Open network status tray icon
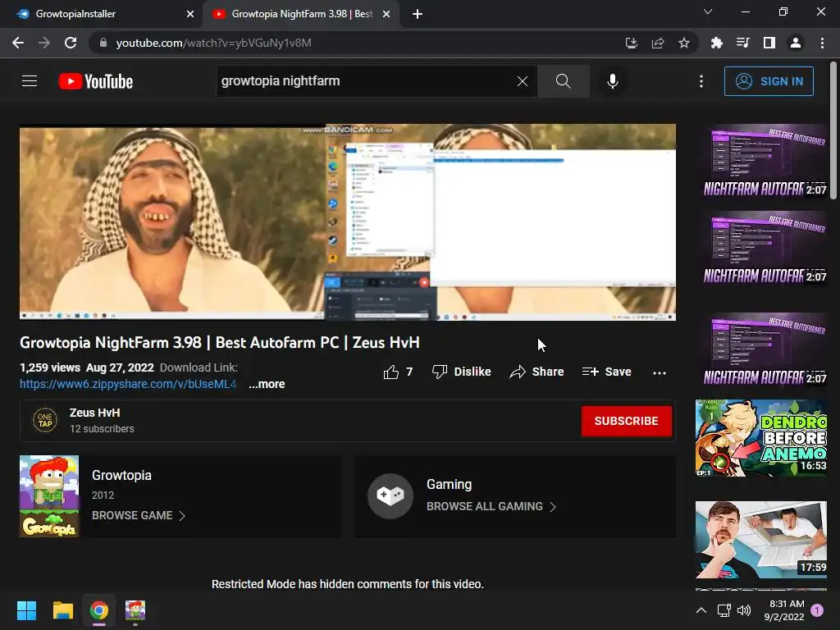 [x=724, y=610]
